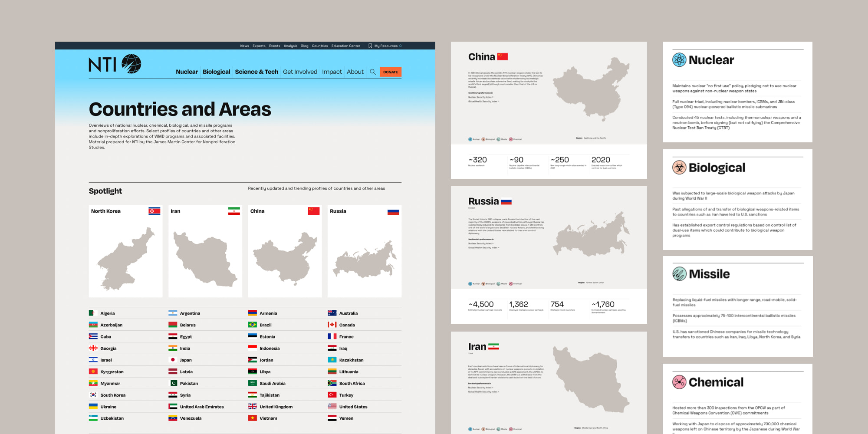Open the Kazakhstan country link
The image size is (868, 434).
pos(352,360)
